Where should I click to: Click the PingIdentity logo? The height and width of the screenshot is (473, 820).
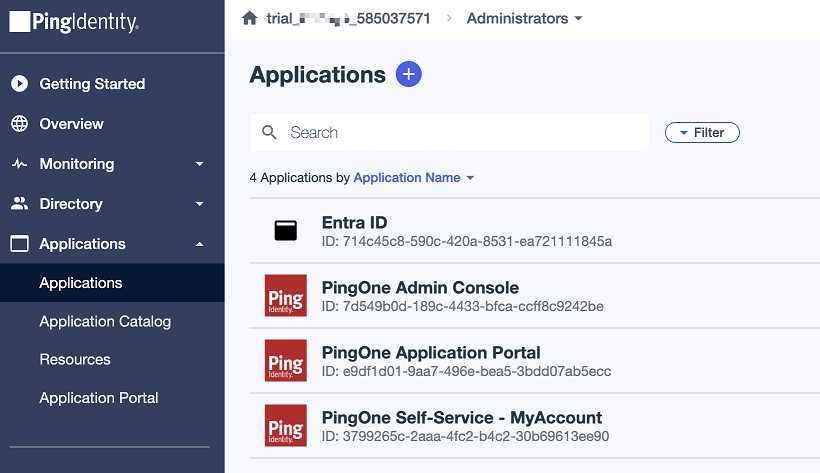point(74,22)
